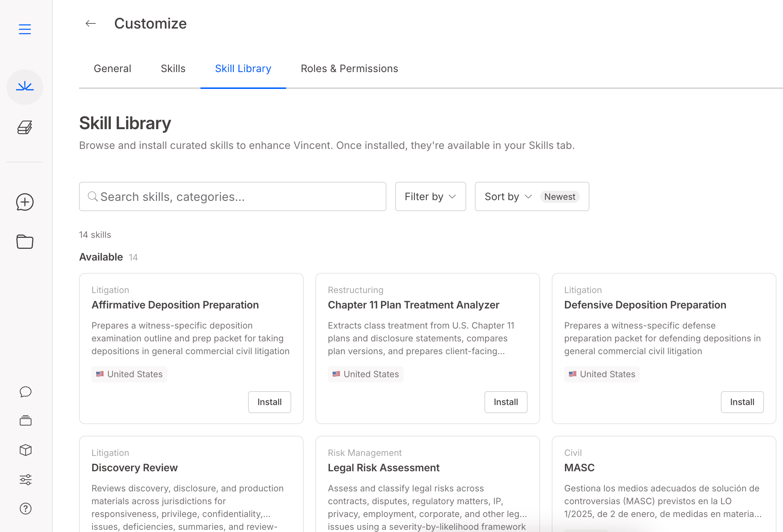Click the Restructuring category label
The width and height of the screenshot is (783, 532).
(356, 290)
